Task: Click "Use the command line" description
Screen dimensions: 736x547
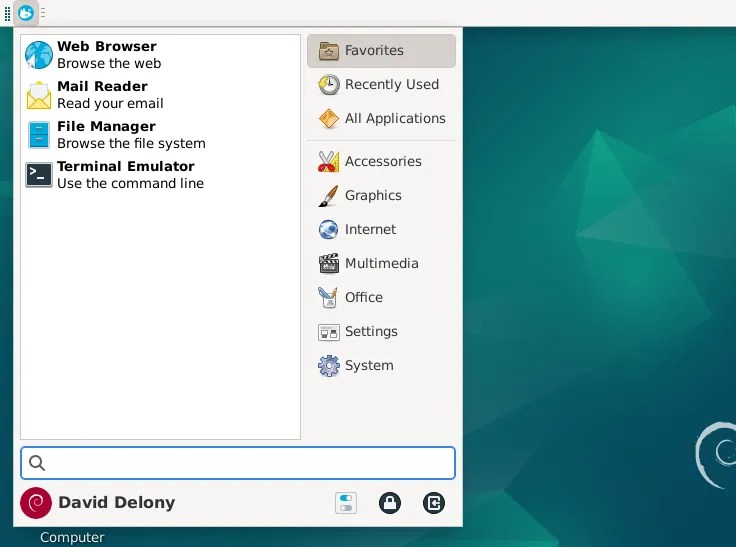Action: (130, 183)
